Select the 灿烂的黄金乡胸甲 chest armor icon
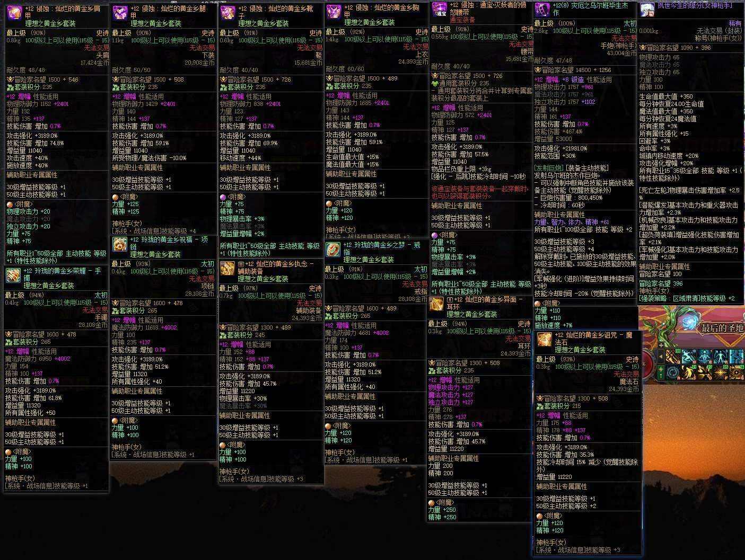This screenshot has height=560, width=745. point(334,12)
